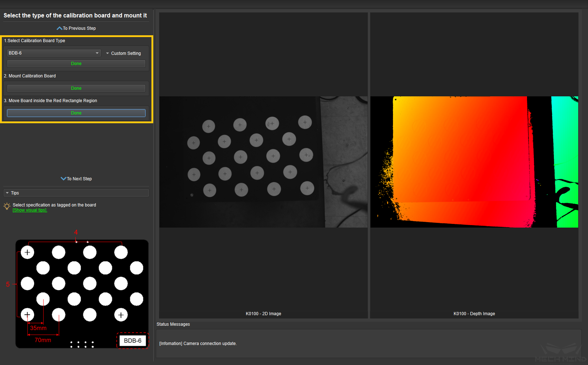Click the K0100 2D camera image
This screenshot has height=365, width=588.
click(263, 162)
